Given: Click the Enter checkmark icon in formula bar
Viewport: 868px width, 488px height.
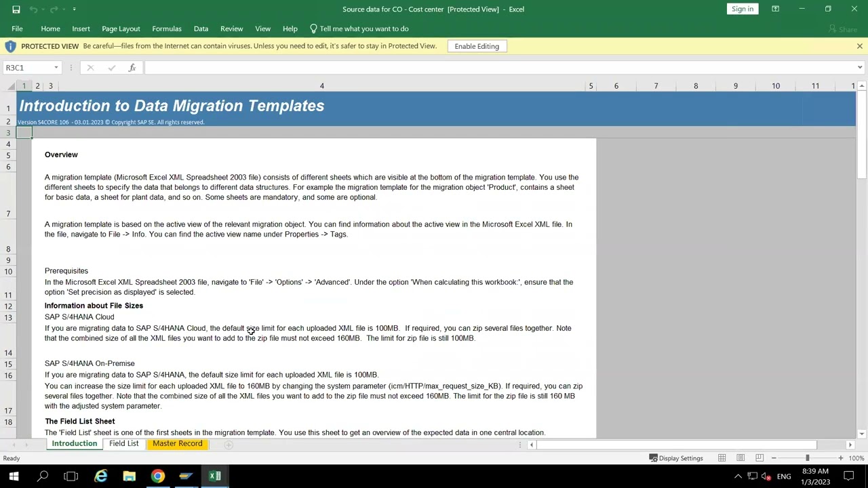Looking at the screenshot, I should click(111, 68).
